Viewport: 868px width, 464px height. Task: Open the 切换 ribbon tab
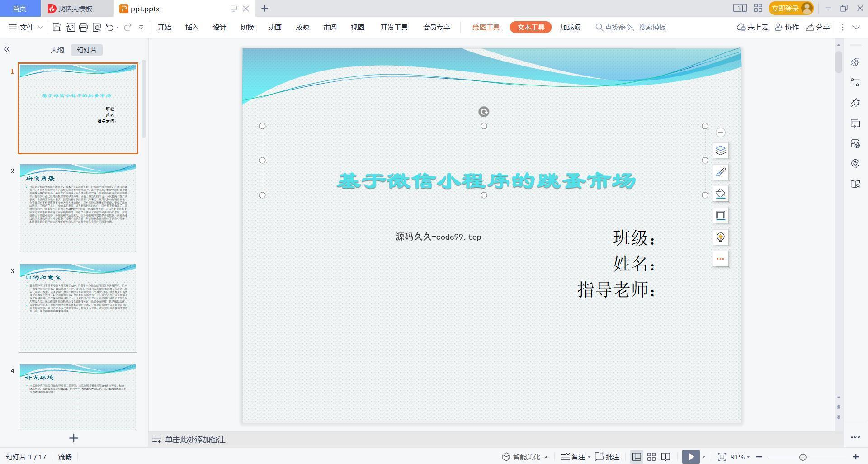click(x=247, y=27)
